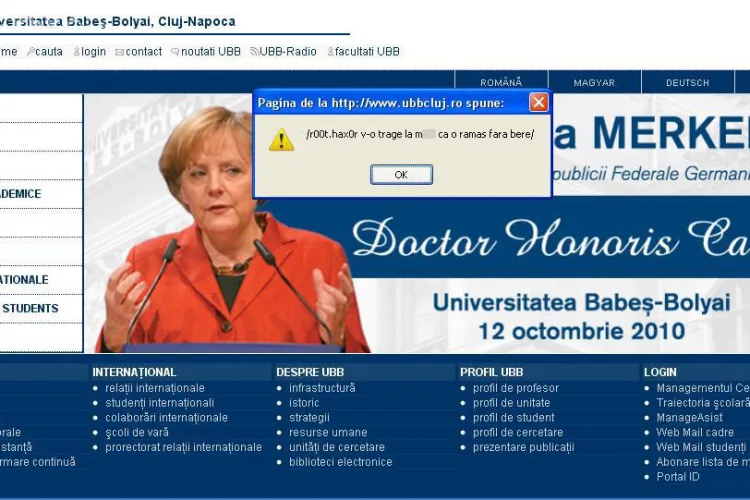Click the '12 octombrie 2010' banner text

[x=582, y=331]
